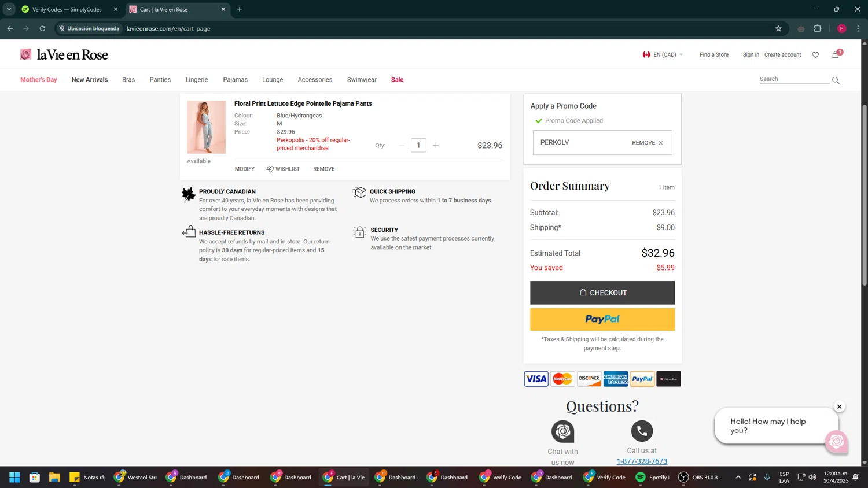Bookmark page with star icon
The image size is (868, 488).
click(x=778, y=28)
